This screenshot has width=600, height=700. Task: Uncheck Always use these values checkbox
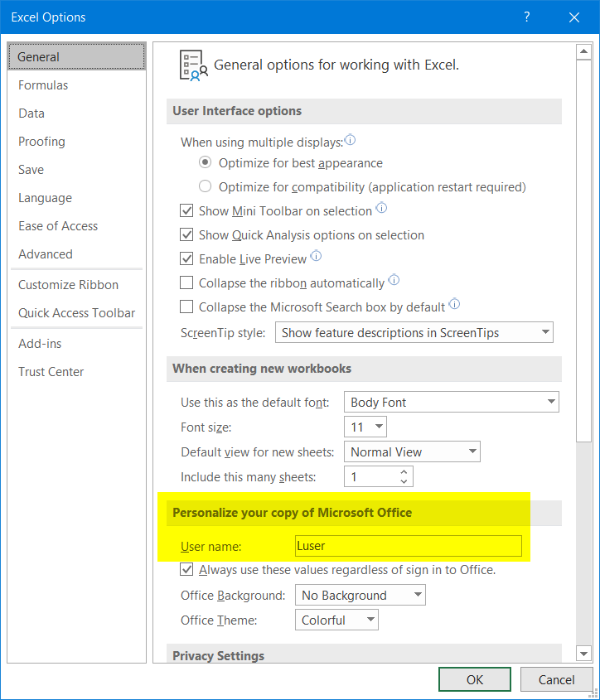(x=186, y=570)
